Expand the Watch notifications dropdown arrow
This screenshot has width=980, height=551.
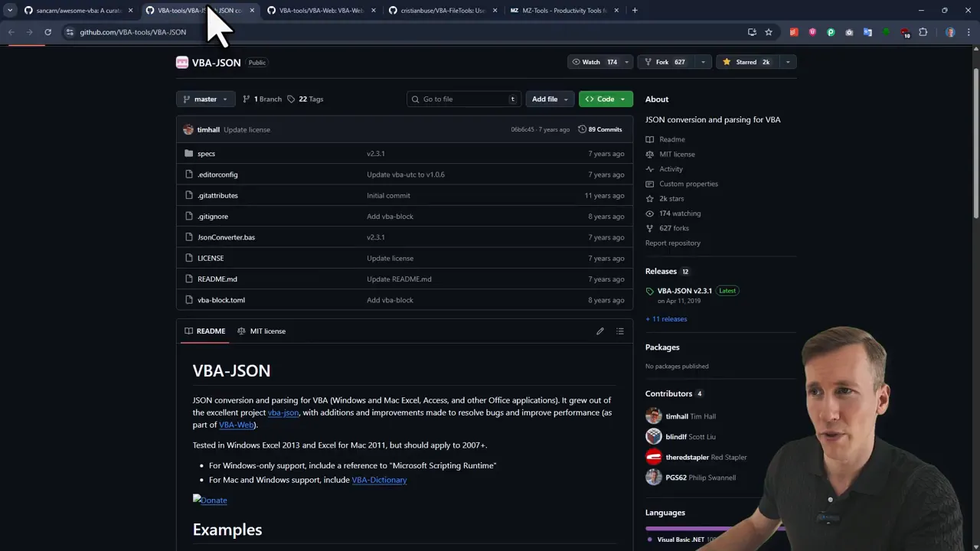pos(626,62)
